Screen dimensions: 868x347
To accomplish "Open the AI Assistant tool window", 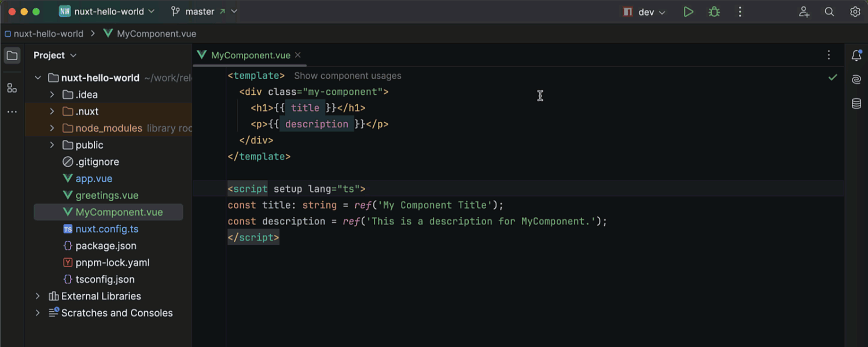I will [x=856, y=79].
